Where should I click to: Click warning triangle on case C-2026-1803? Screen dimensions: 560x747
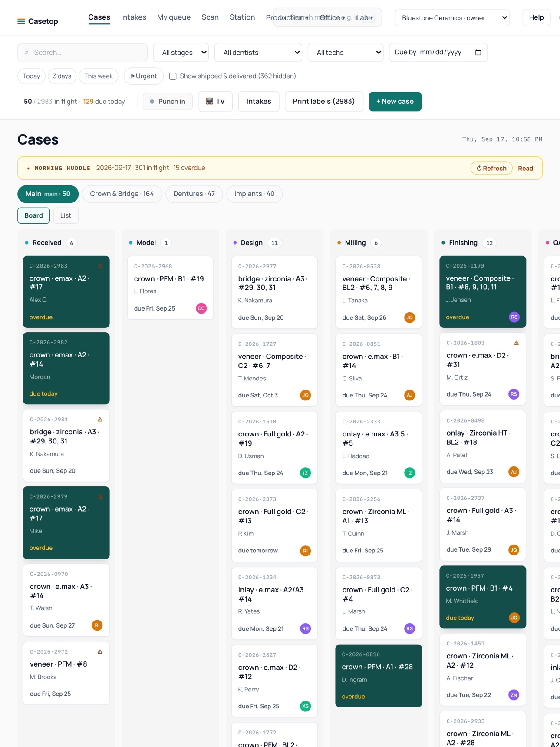[x=517, y=343]
